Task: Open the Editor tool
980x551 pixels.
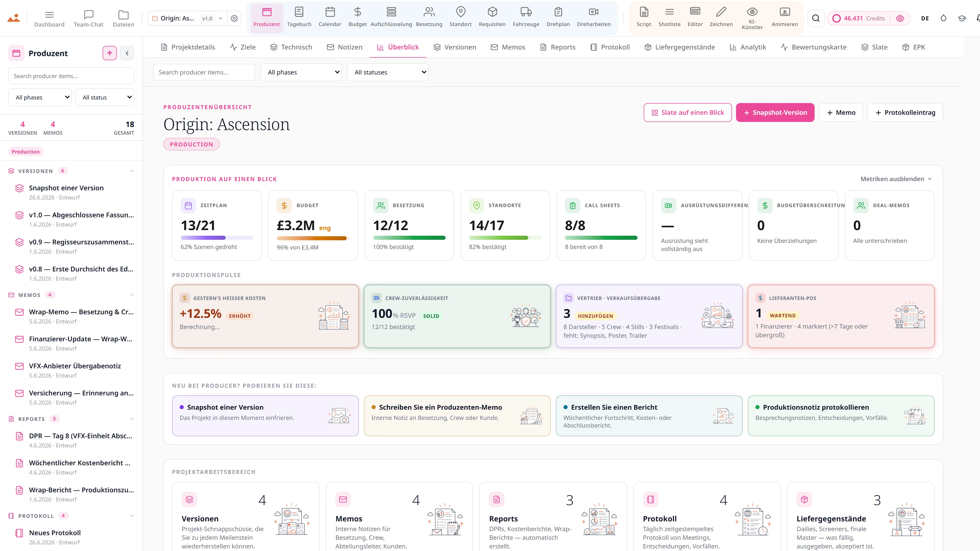Action: (695, 18)
